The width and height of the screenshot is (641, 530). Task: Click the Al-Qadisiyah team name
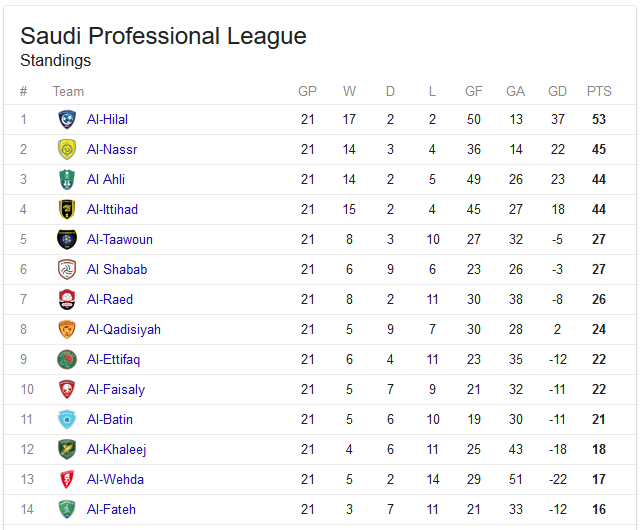124,329
